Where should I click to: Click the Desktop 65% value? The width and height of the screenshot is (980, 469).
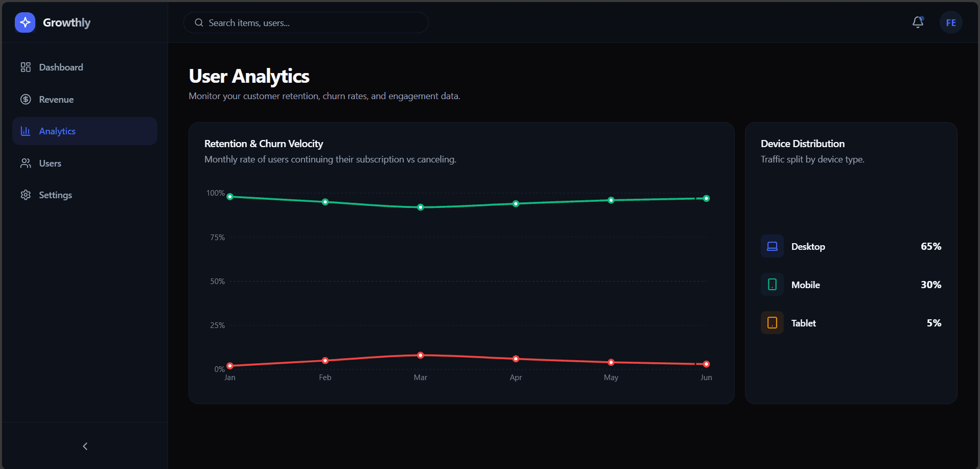pos(930,246)
